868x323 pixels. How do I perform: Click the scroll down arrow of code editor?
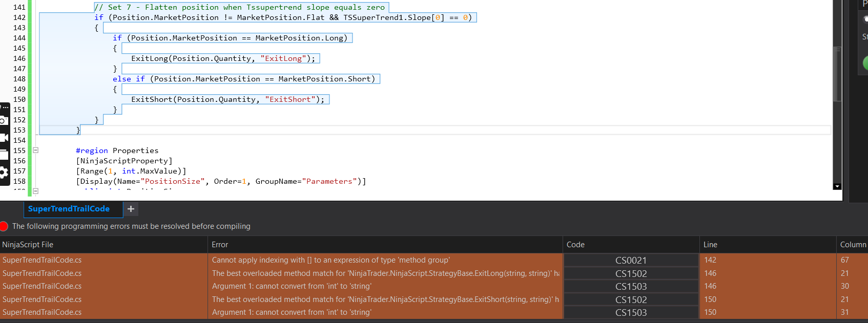point(837,186)
